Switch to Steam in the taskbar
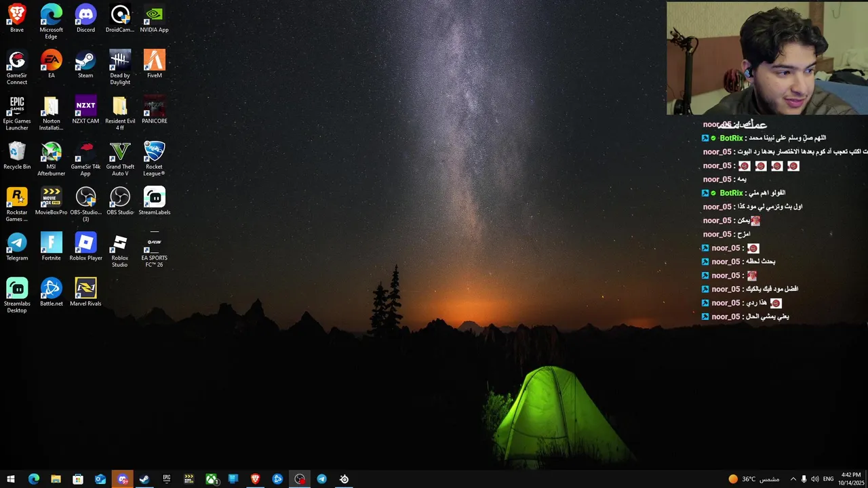The height and width of the screenshot is (488, 868). 144,479
